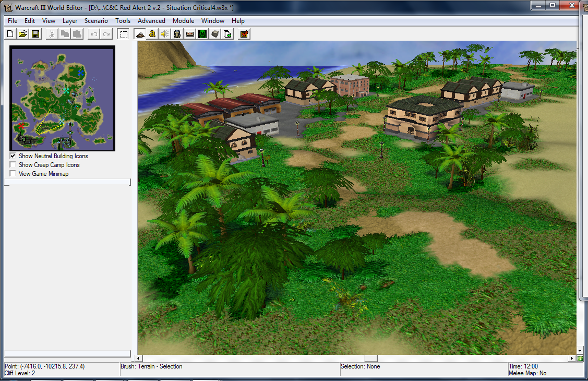Viewport: 588px width, 381px height.
Task: Click 'Selection: None' status entry
Action: coord(361,366)
